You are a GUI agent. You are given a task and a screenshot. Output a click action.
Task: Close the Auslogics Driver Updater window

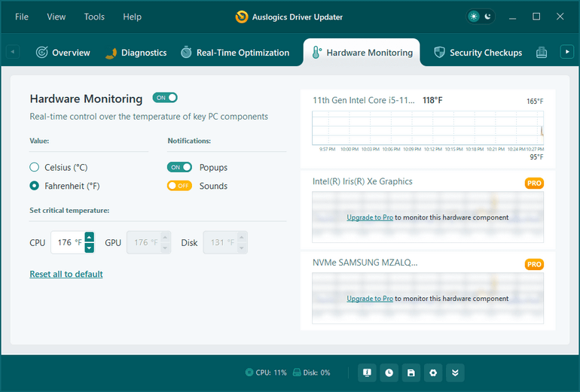[560, 17]
